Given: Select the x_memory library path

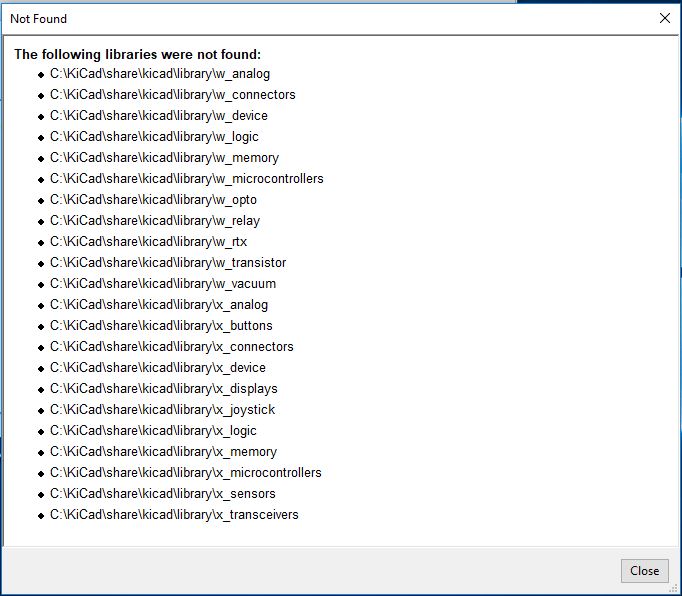Looking at the screenshot, I should [163, 452].
